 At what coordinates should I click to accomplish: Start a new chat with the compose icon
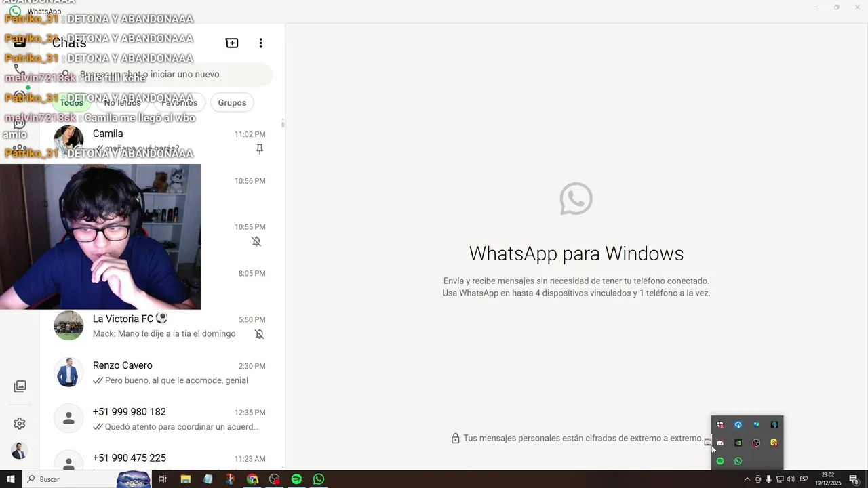click(x=232, y=43)
